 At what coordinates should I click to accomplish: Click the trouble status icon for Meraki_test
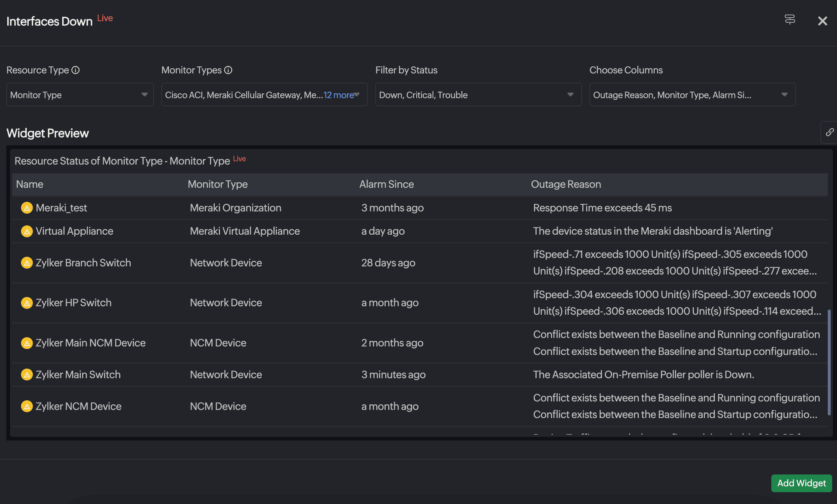click(x=27, y=208)
